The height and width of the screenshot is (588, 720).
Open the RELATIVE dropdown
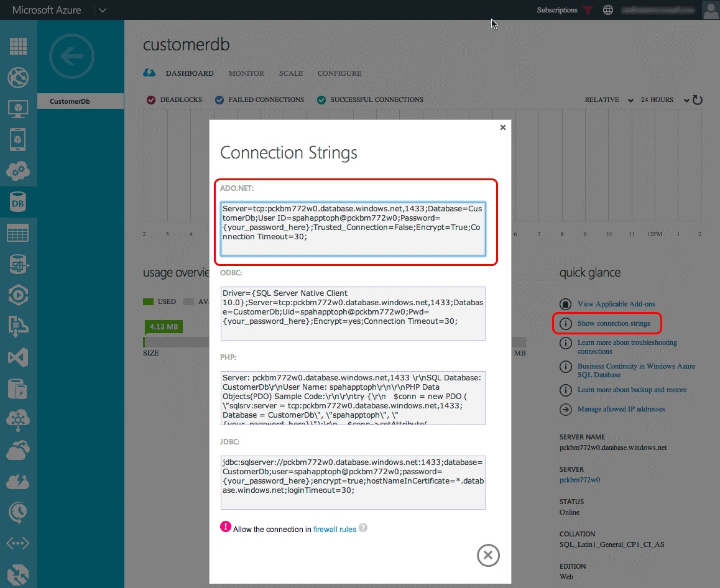[x=606, y=99]
